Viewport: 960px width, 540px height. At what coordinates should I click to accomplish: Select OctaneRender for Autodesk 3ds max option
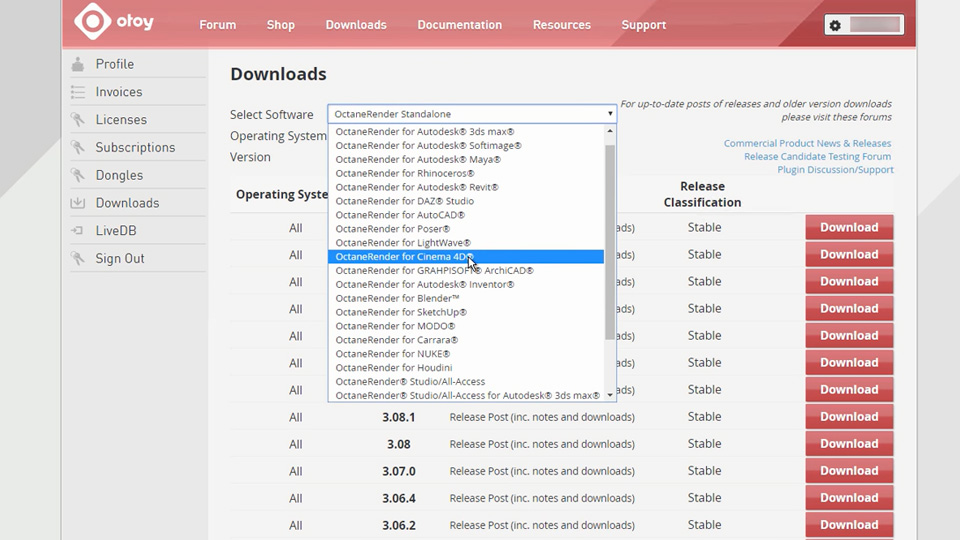click(x=466, y=132)
